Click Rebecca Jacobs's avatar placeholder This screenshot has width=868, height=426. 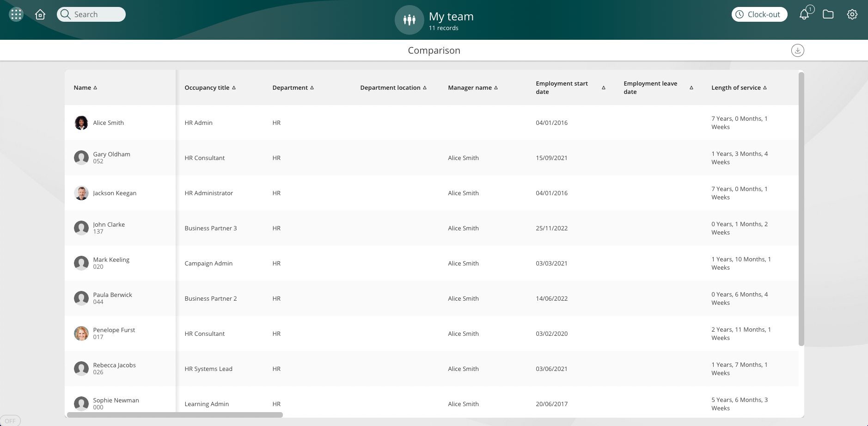click(81, 369)
